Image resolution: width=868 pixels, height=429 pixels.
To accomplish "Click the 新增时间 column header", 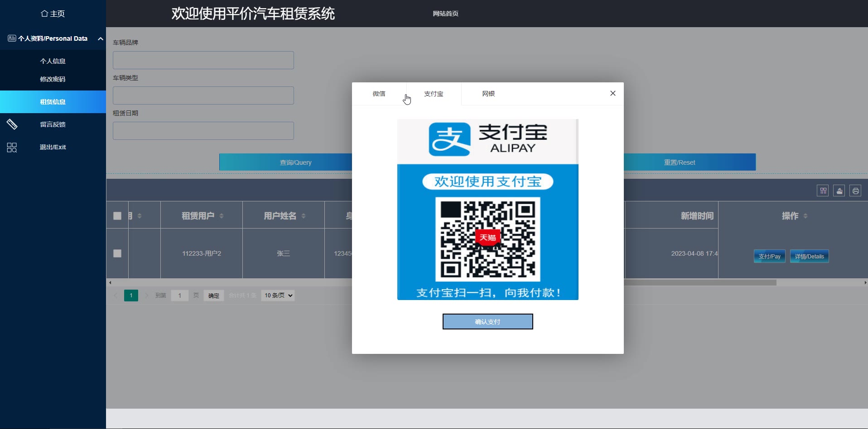I will [697, 216].
